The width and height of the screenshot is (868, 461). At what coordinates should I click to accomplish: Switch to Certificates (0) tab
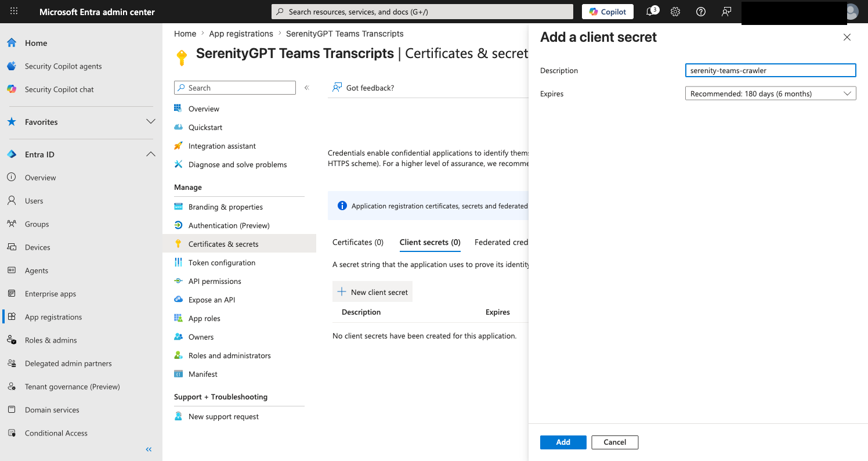[358, 242]
